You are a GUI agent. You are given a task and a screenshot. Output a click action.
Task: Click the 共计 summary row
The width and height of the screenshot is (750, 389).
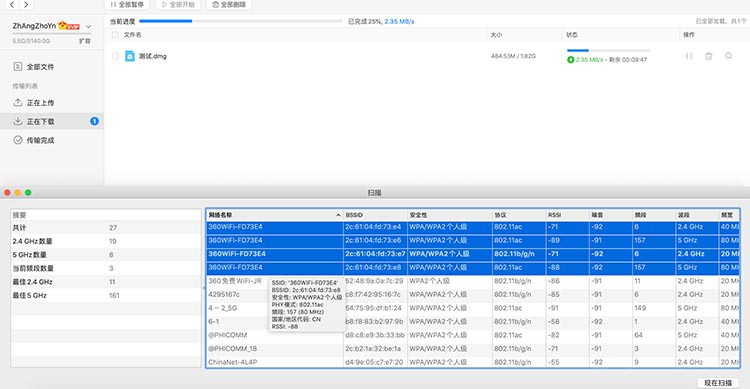click(106, 228)
